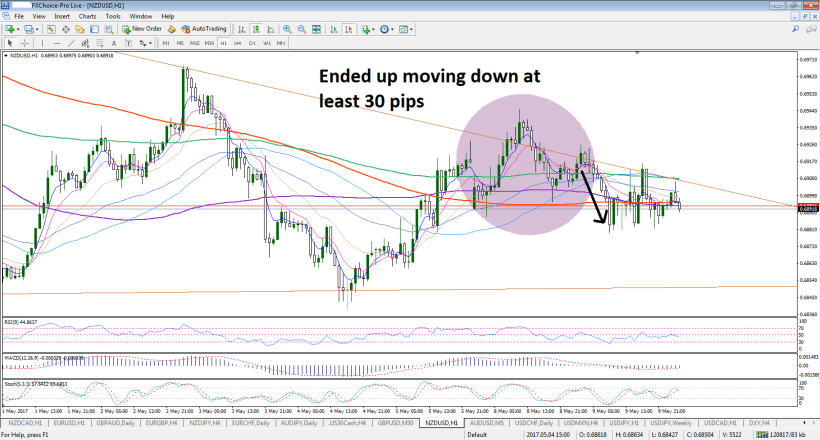Zoom in on the chart

click(287, 29)
